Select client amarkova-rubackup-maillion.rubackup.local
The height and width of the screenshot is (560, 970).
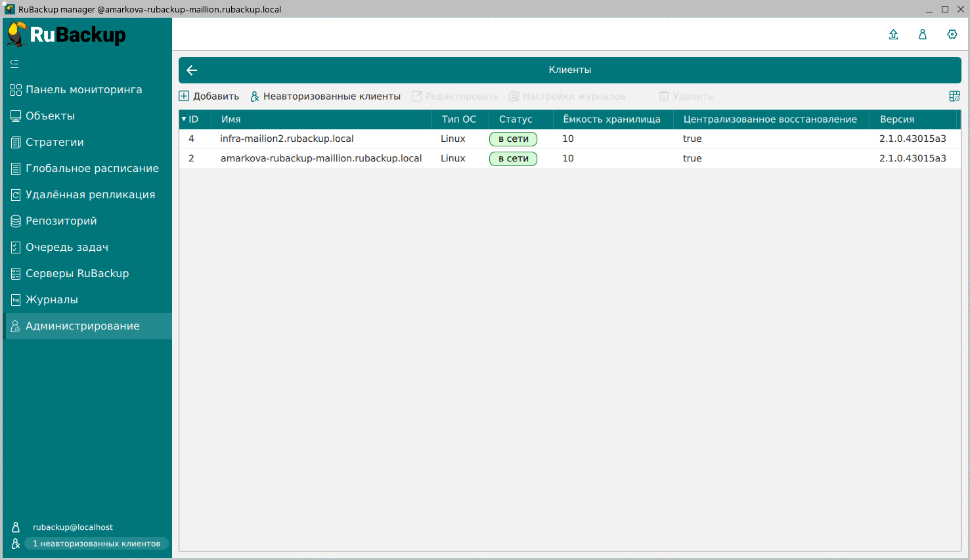[320, 159]
